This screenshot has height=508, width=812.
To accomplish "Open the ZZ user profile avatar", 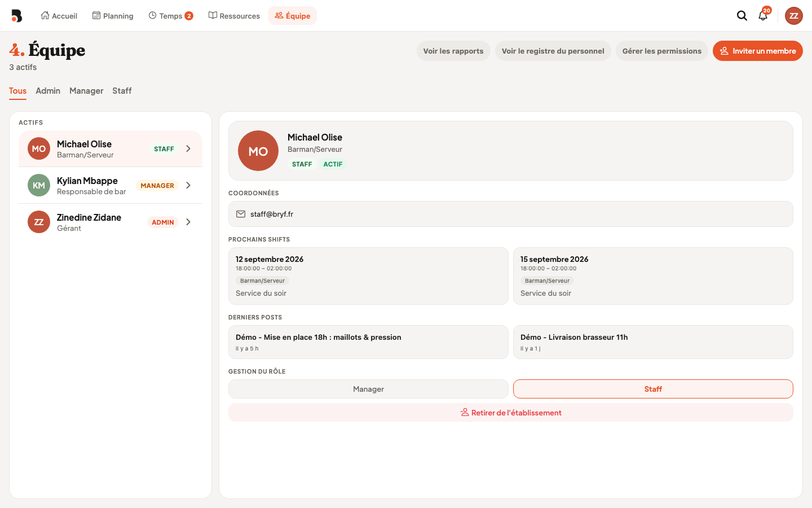I will coord(794,16).
